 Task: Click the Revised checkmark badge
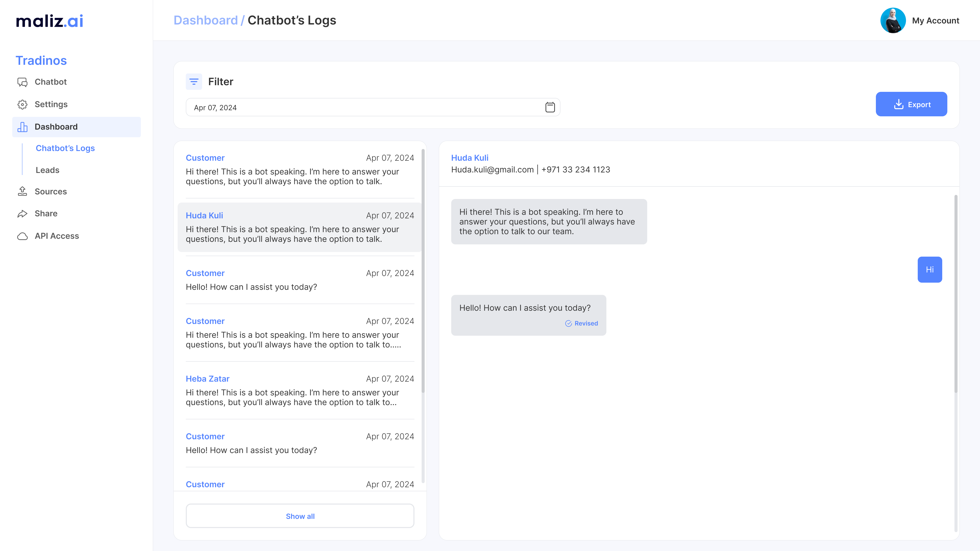coord(581,323)
